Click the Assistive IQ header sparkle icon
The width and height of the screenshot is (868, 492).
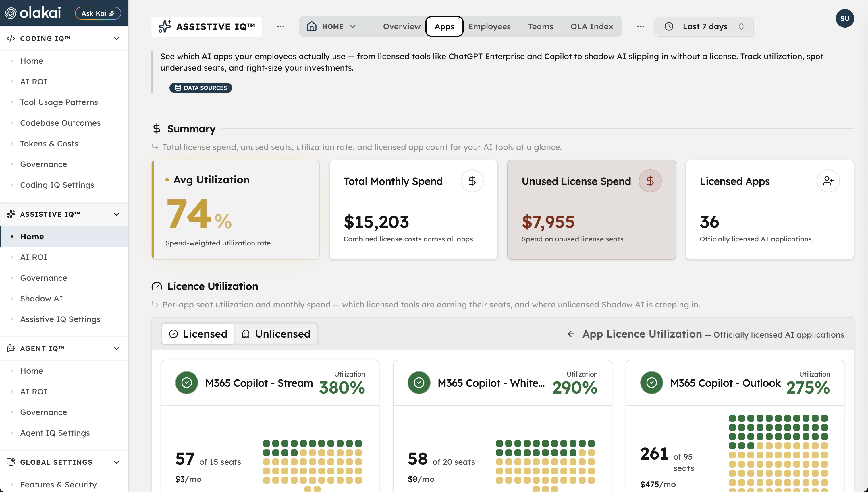tap(165, 26)
